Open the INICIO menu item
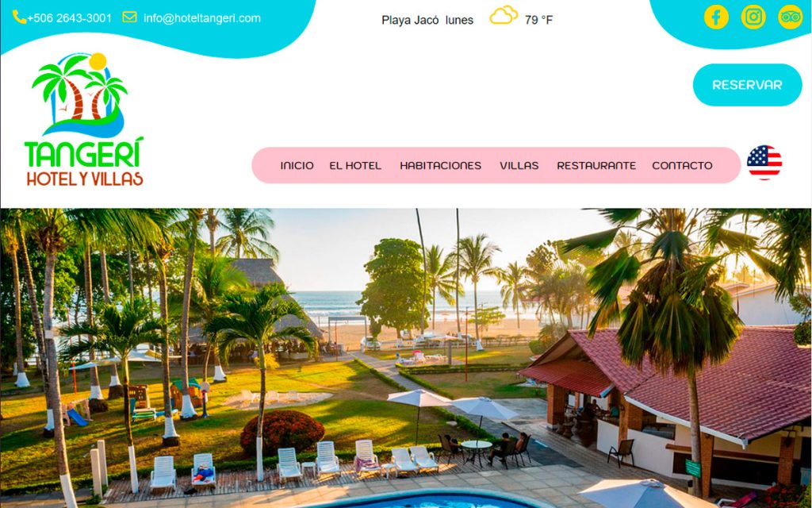The height and width of the screenshot is (508, 812). coord(297,165)
